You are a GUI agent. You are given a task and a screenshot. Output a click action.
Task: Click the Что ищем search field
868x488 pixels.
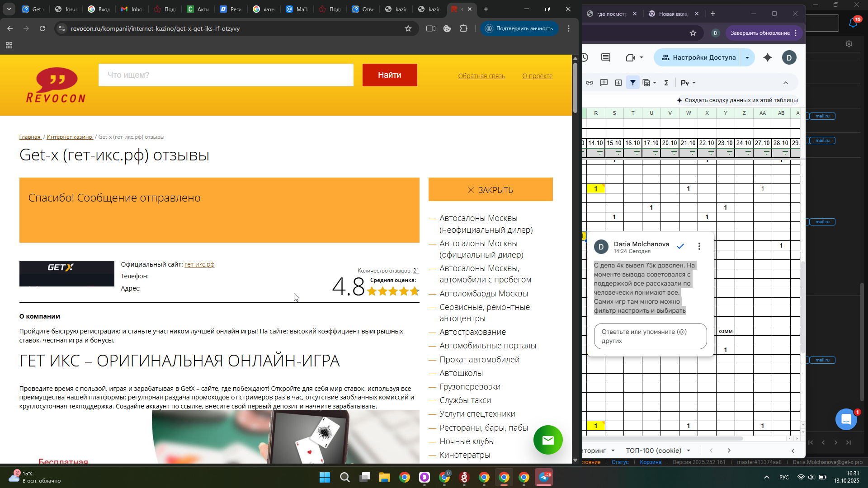(226, 75)
